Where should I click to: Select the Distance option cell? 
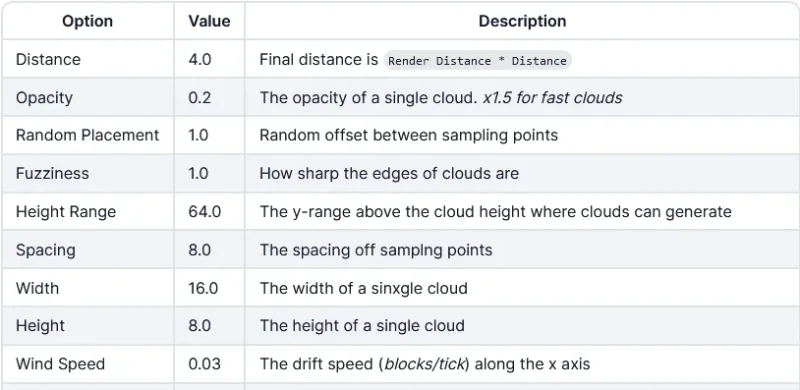coord(88,59)
